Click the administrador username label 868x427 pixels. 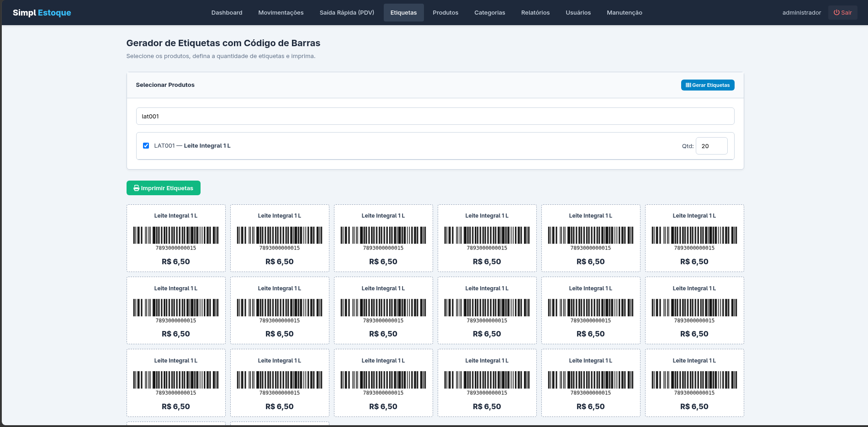(x=801, y=13)
